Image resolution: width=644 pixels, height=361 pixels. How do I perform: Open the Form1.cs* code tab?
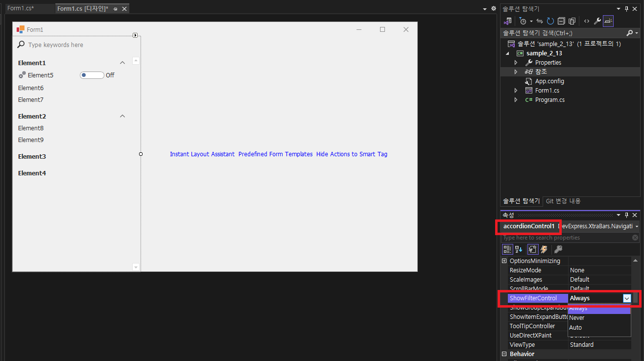tap(21, 8)
